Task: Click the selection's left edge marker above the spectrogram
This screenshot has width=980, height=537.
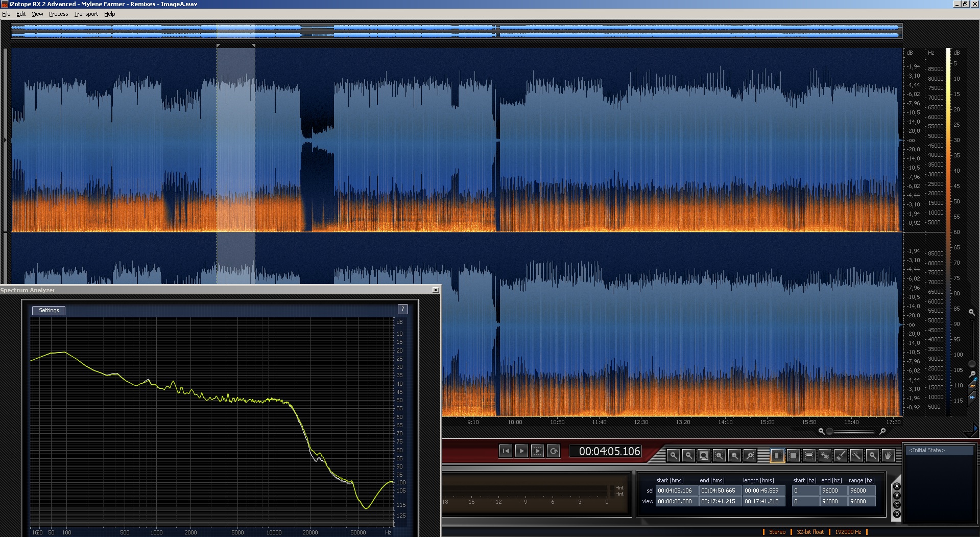Action: click(x=218, y=46)
